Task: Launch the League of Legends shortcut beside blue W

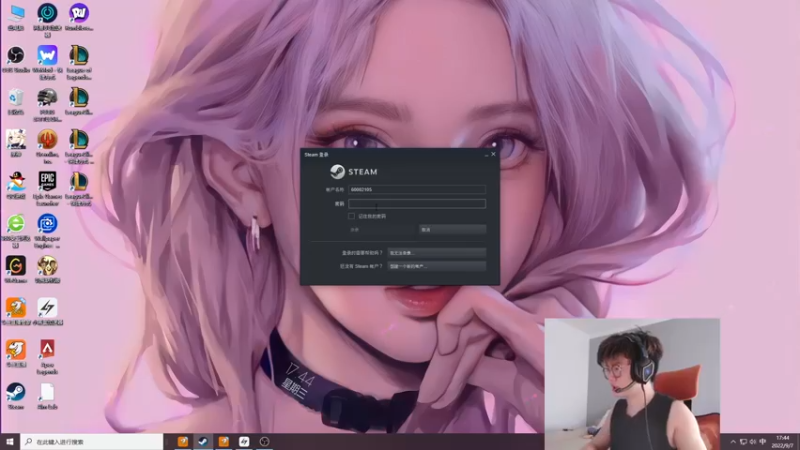Action: (79, 62)
